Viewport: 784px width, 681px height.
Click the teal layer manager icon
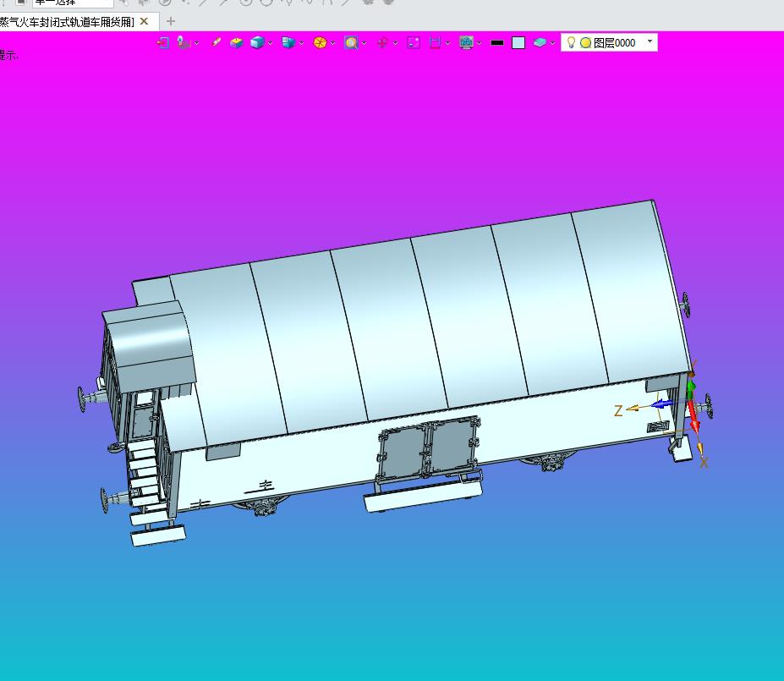pyautogui.click(x=540, y=43)
